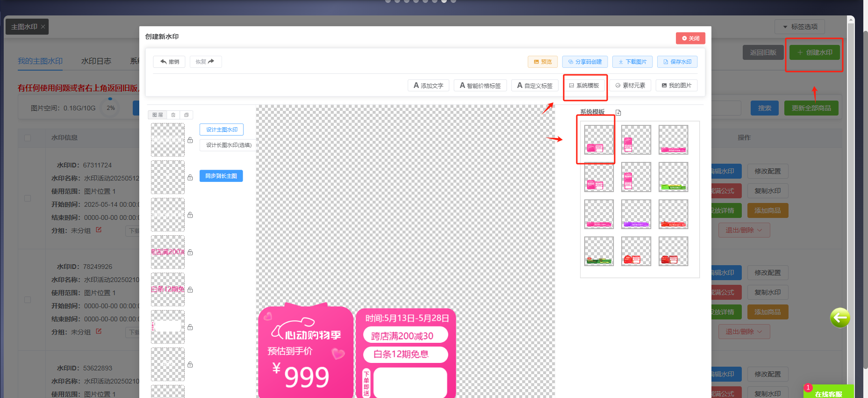Expand the 标签选项 dropdown
This screenshot has width=868, height=398.
(799, 27)
